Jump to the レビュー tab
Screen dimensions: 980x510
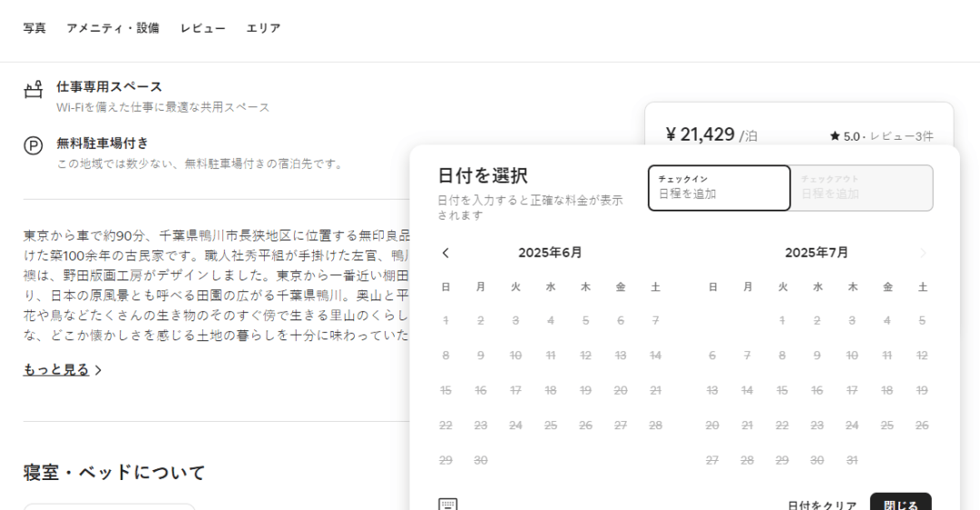(x=202, y=28)
